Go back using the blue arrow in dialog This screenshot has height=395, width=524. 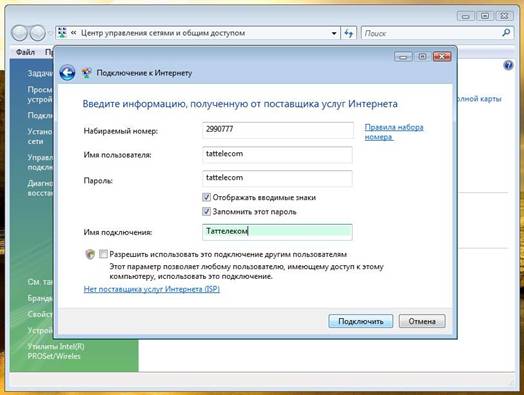coord(67,73)
